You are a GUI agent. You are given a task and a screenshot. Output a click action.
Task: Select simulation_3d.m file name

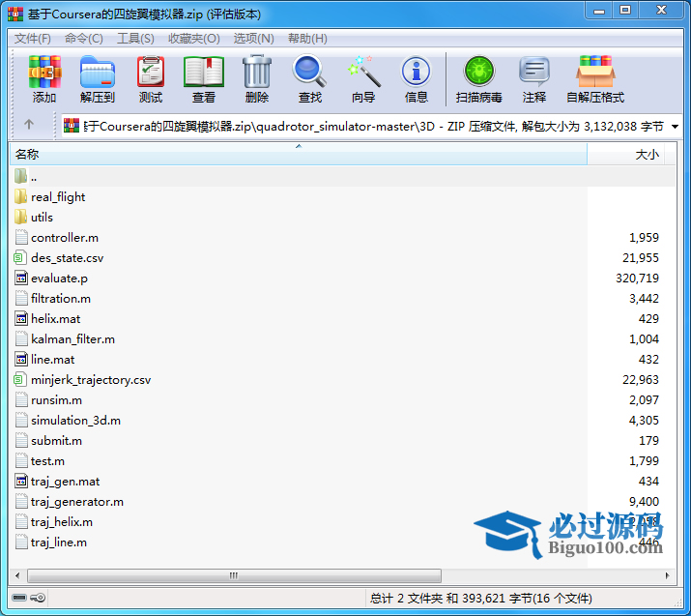click(75, 420)
